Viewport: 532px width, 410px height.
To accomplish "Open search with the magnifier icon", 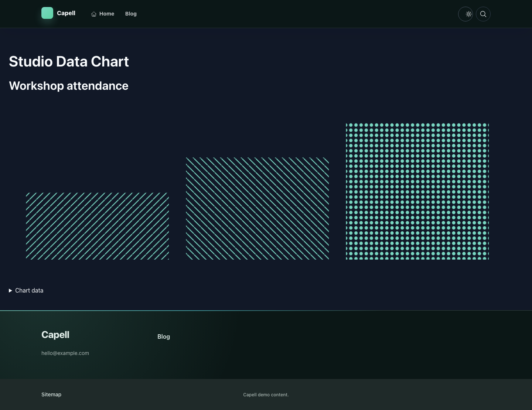I will click(x=483, y=14).
